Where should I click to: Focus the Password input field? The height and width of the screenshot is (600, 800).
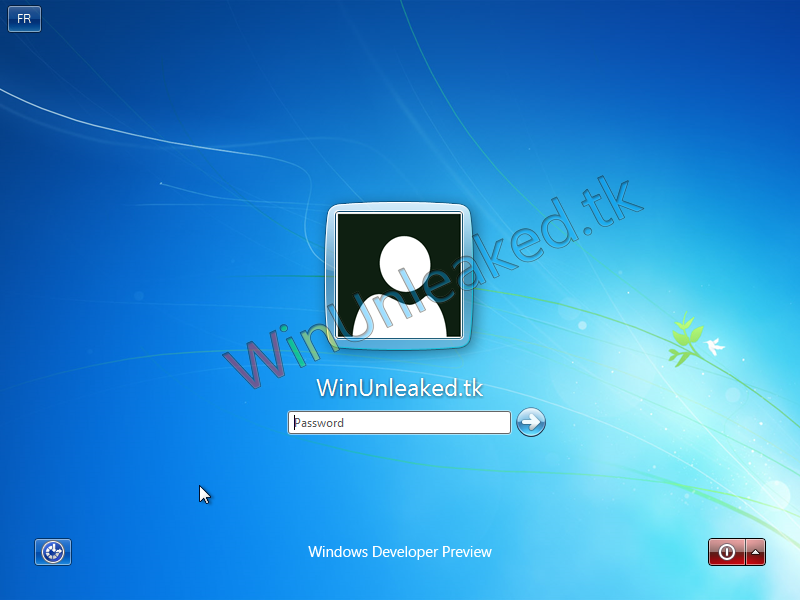point(399,422)
